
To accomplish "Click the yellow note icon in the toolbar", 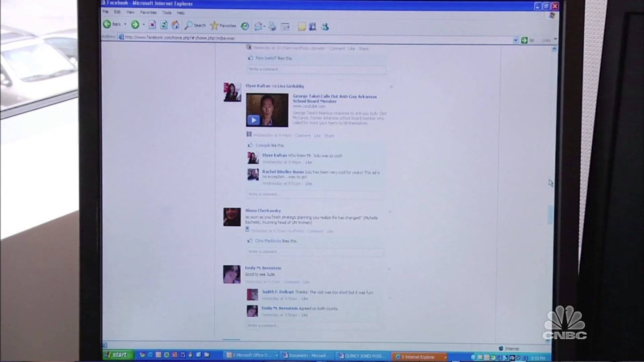I will tap(302, 27).
